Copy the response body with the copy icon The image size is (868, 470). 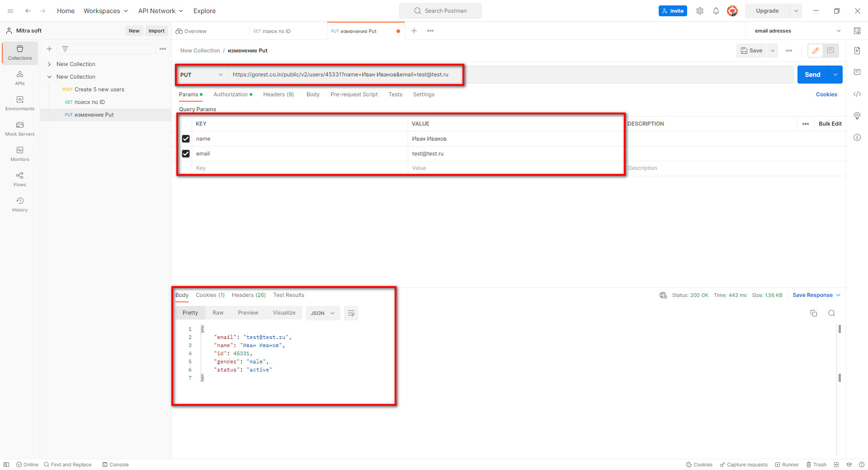(x=814, y=313)
